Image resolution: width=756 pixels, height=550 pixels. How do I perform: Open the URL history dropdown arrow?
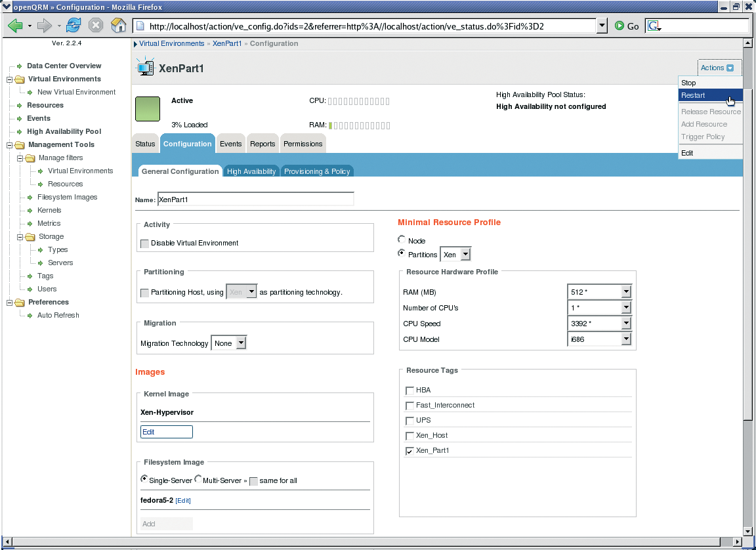(x=601, y=26)
